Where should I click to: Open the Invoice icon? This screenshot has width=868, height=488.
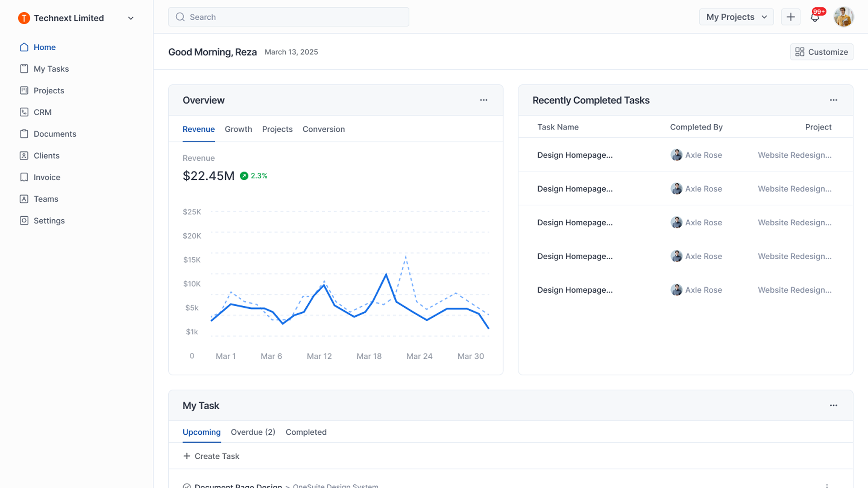24,177
